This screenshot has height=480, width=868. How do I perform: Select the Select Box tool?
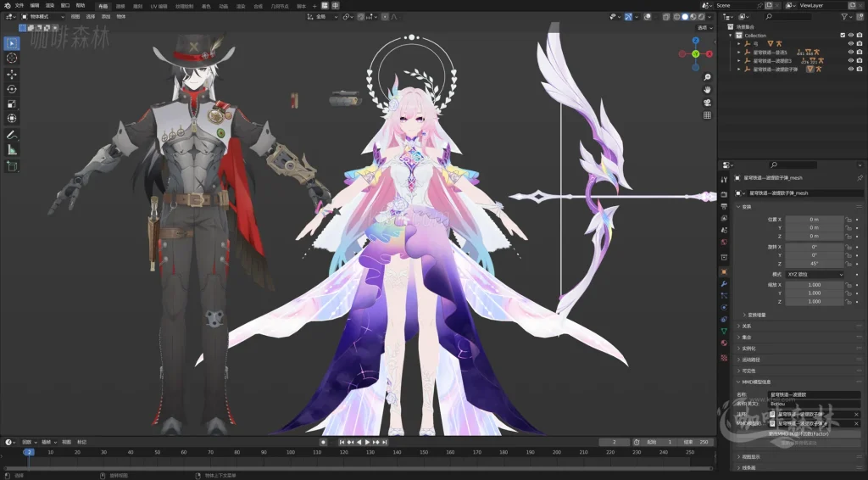pos(12,43)
